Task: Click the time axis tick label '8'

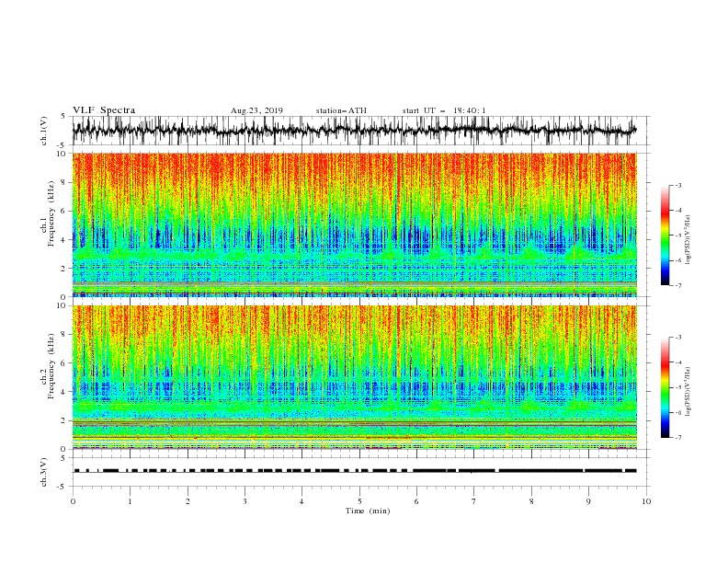Action: coord(531,501)
